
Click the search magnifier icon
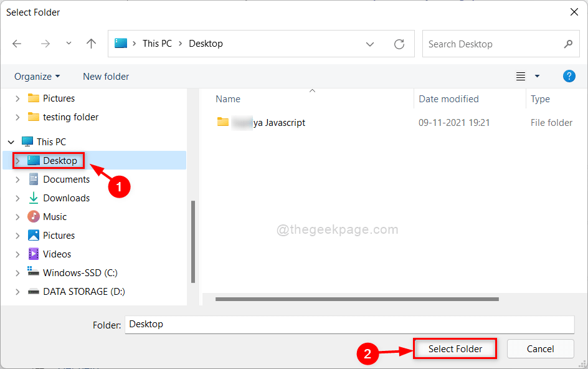(x=568, y=44)
